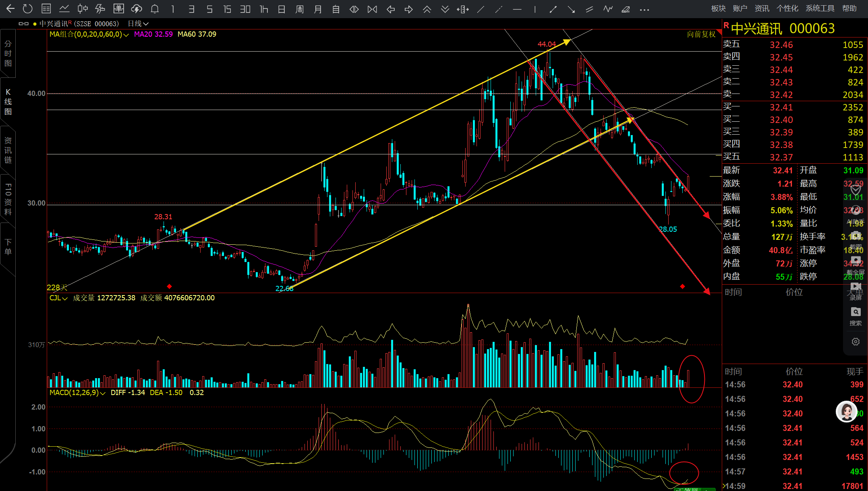868x491 pixels.
Task: Expand the MA组合 indicator dropdown
Action: [x=126, y=35]
